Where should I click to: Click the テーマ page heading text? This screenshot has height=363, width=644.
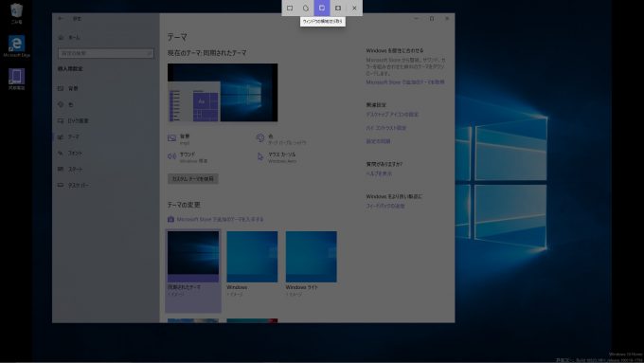point(177,37)
